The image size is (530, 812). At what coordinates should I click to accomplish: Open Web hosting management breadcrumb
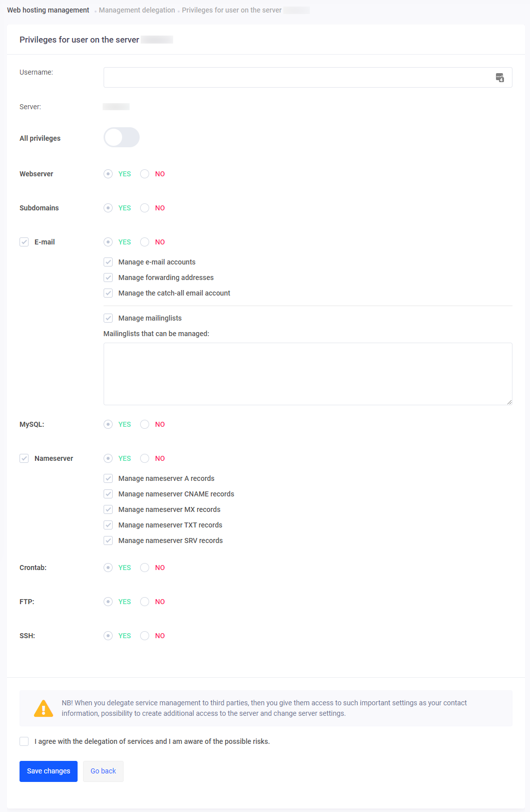coord(48,10)
